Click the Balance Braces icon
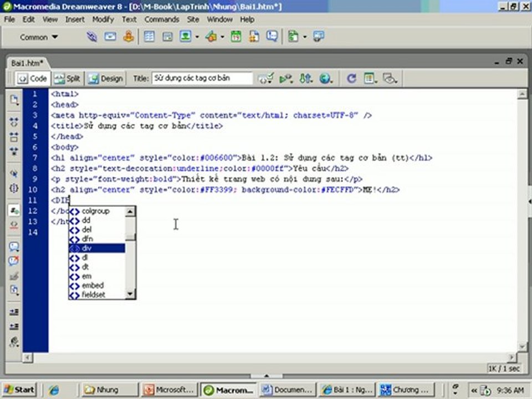Screen dimensions: 532x399 (x=14, y=188)
